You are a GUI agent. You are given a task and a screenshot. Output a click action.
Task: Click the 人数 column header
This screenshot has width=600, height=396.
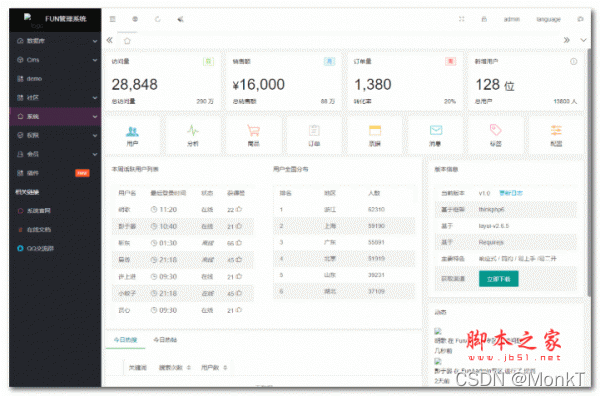tap(374, 193)
